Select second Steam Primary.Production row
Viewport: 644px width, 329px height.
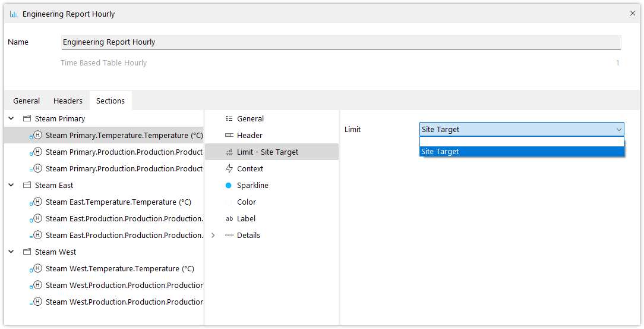pyautogui.click(x=104, y=168)
